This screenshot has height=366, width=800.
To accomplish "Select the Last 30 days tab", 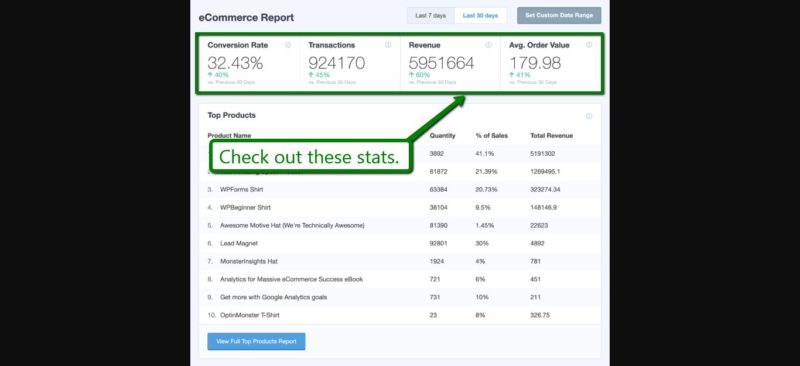I will 480,16.
